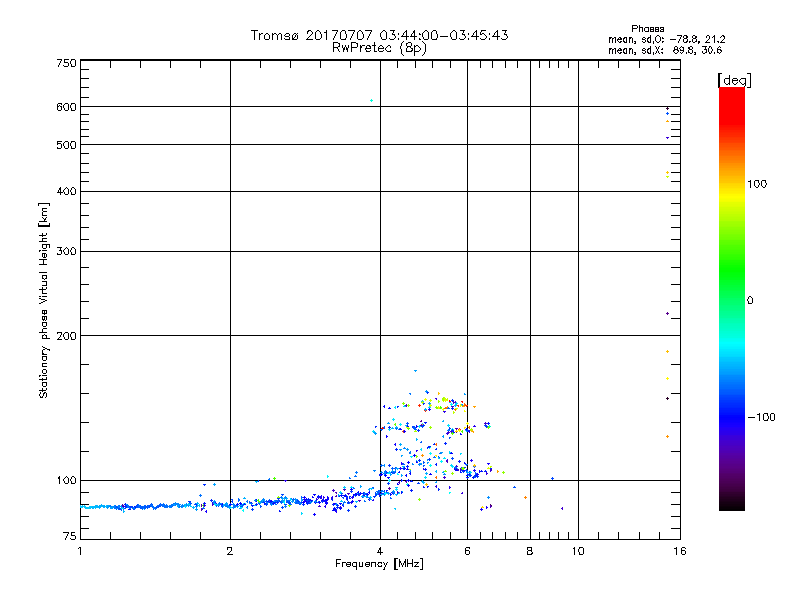The width and height of the screenshot is (800, 600).
Task: Click the plot title 'Tromsø 20170707 03:44:00-03:45:43'
Action: click(x=379, y=35)
